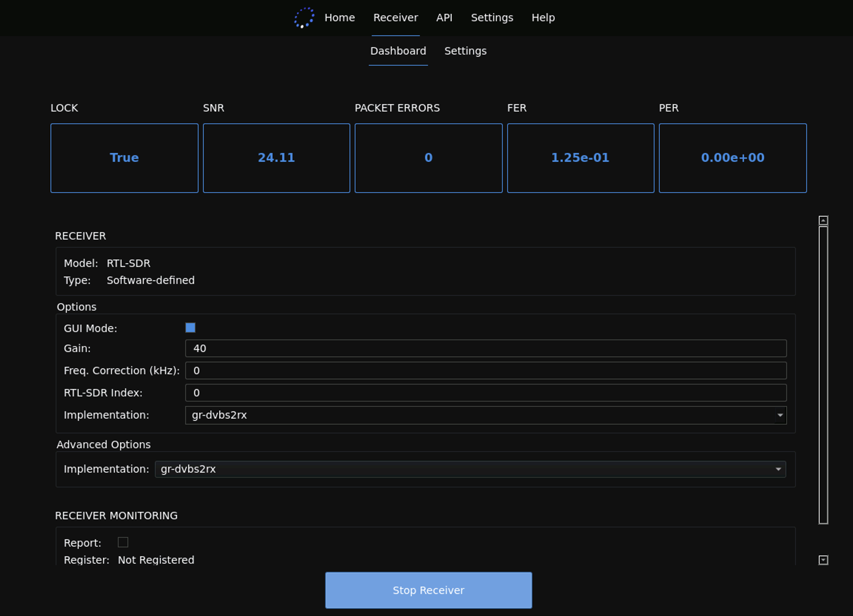
Task: Click the LOCK status box showing True
Action: (x=124, y=158)
